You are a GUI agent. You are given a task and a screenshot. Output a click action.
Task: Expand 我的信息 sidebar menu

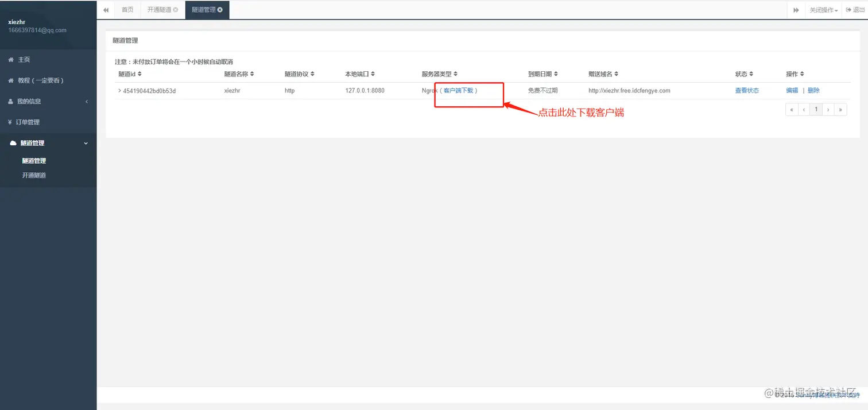[x=48, y=102]
